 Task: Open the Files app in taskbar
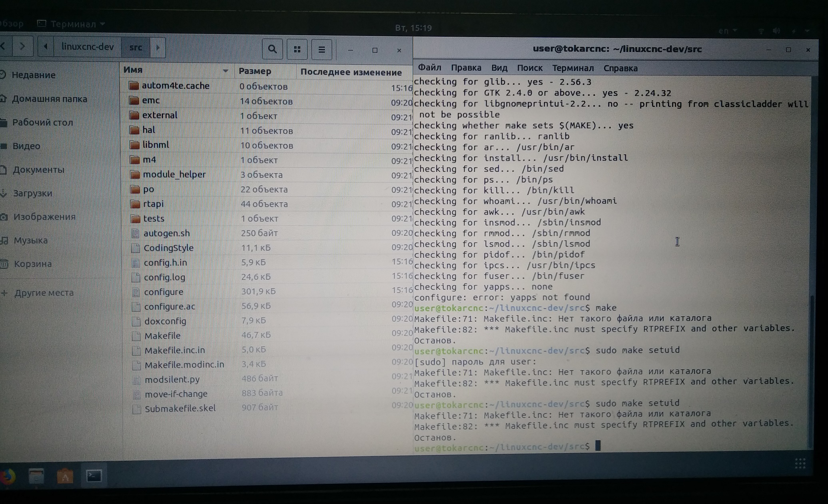(x=36, y=476)
